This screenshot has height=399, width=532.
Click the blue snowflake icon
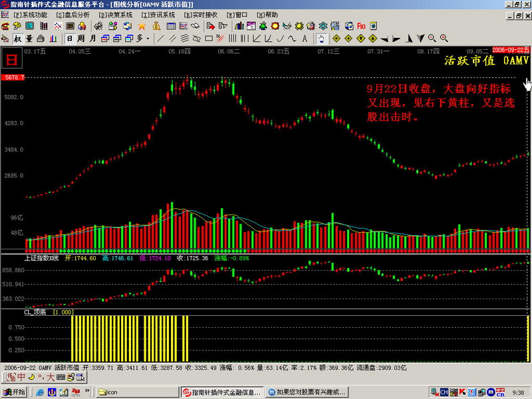click(323, 26)
